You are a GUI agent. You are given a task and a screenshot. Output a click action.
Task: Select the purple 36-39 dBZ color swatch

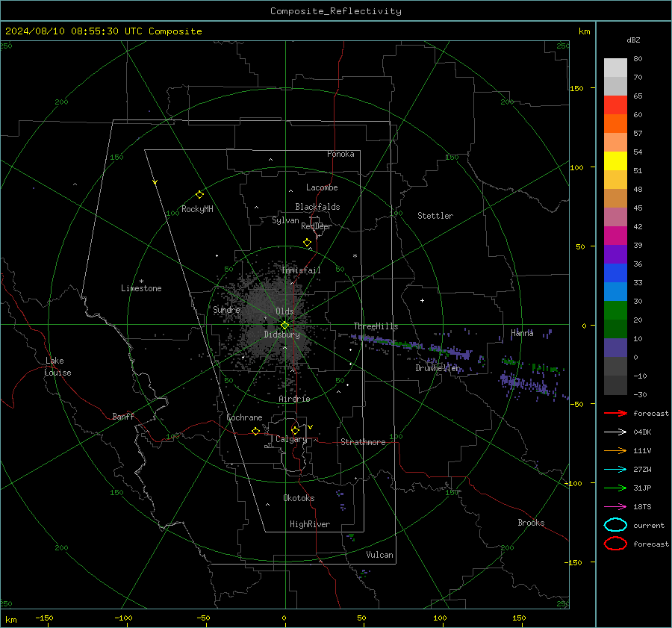615,255
